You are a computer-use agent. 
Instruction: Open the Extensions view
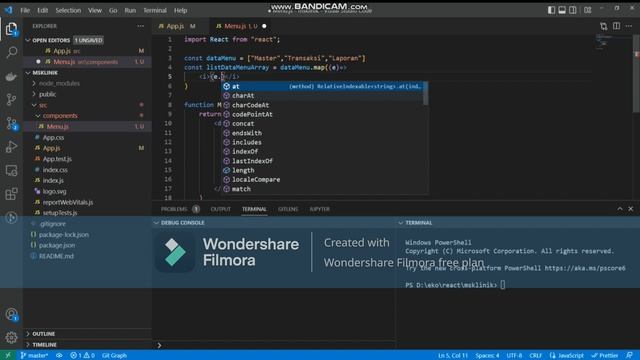[11, 194]
